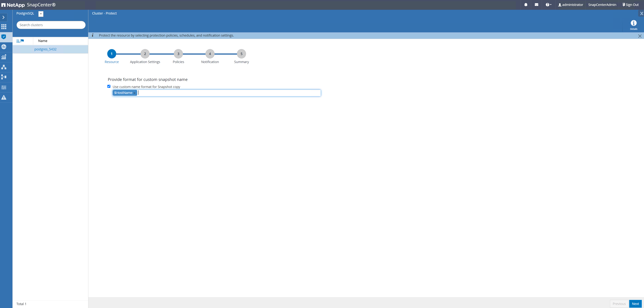644x308 pixels.
Task: Click the shield/protection icon in sidebar
Action: pos(4,37)
